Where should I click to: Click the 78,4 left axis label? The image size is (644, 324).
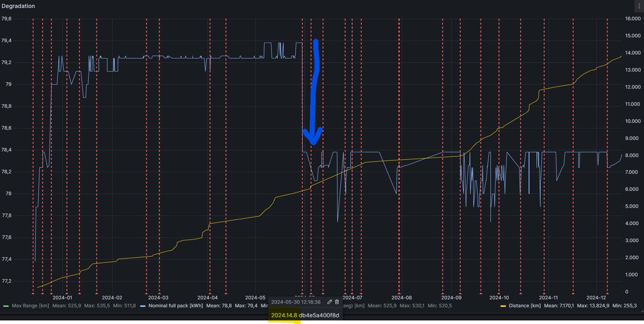coord(8,150)
